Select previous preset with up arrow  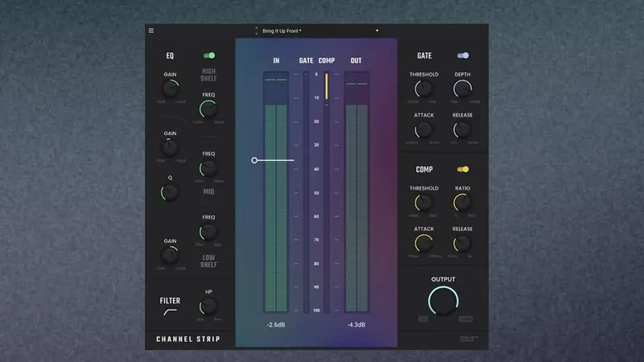click(256, 28)
